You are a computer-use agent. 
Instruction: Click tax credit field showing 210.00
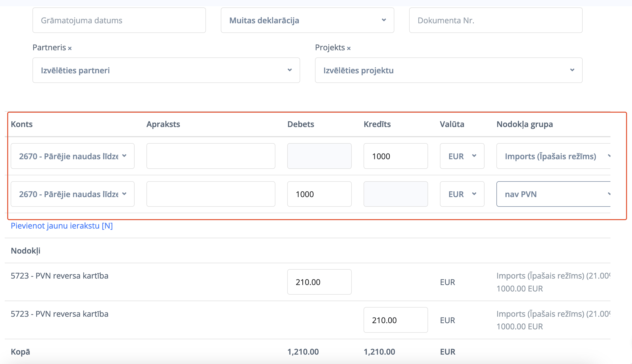[395, 320]
